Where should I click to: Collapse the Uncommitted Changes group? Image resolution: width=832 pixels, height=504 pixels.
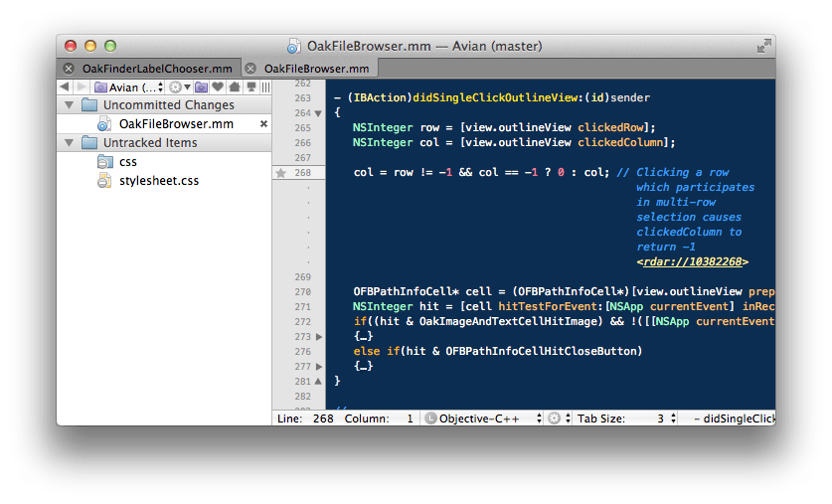[x=68, y=105]
